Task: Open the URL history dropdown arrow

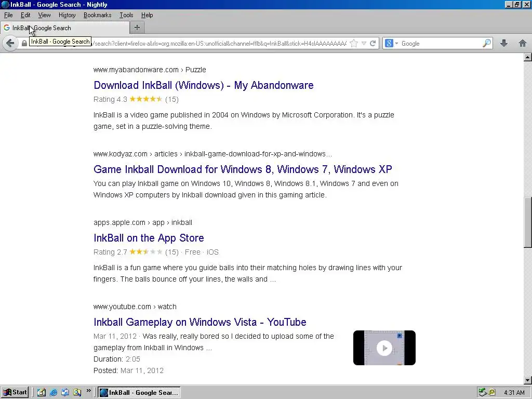Action: point(364,44)
